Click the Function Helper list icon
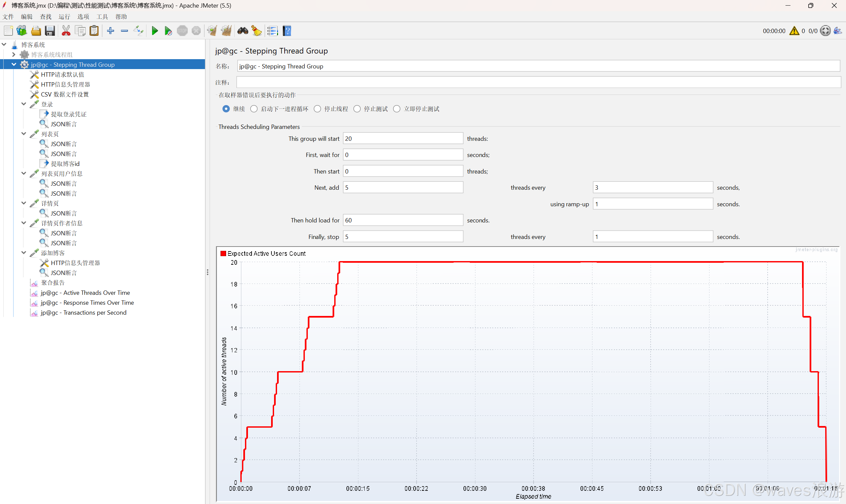Image resolution: width=846 pixels, height=504 pixels. tap(272, 31)
